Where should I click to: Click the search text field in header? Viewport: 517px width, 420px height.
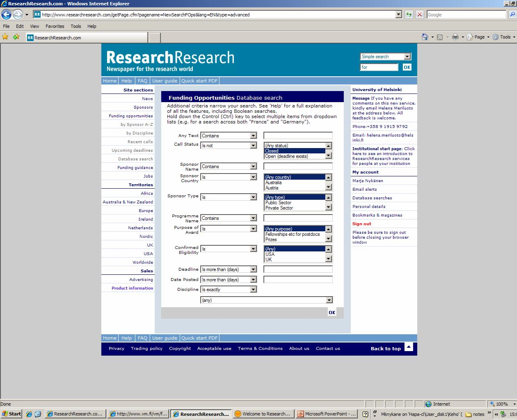point(379,67)
